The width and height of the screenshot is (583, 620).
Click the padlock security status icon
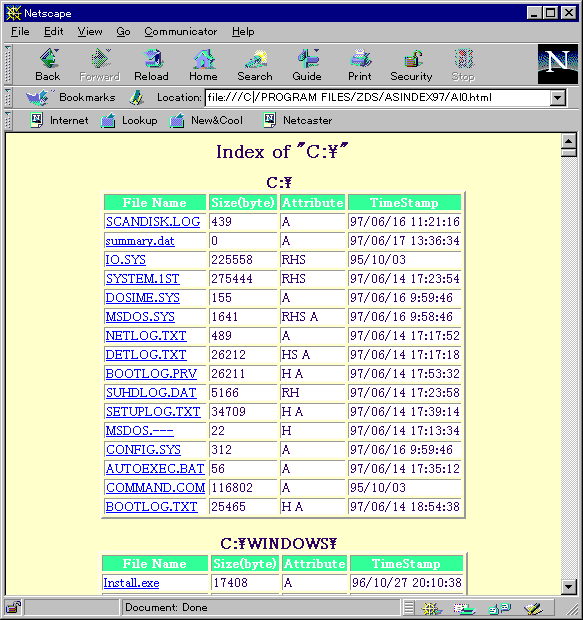tap(14, 607)
